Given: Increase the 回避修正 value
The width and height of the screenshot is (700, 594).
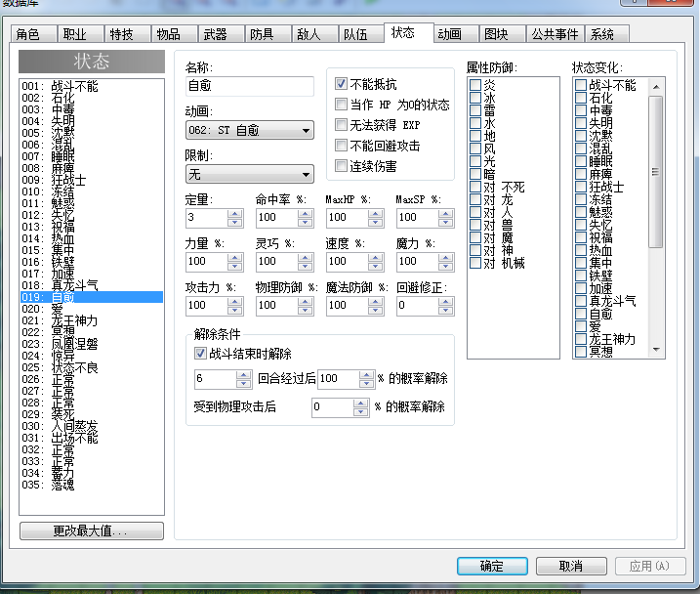Looking at the screenshot, I should (445, 302).
